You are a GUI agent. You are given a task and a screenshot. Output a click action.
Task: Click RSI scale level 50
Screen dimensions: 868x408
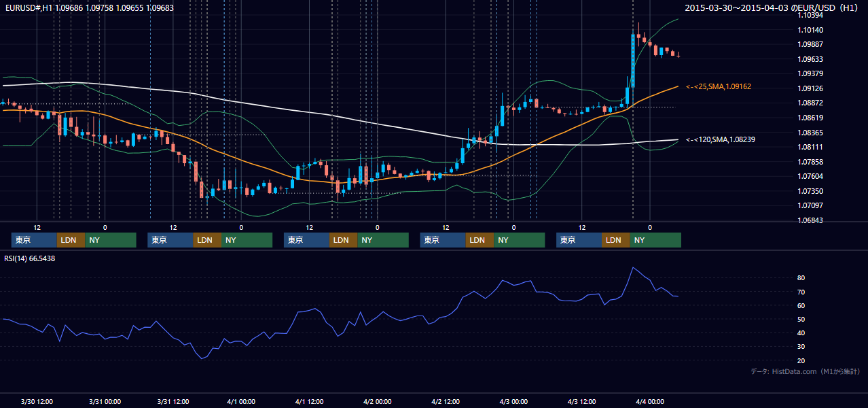pyautogui.click(x=801, y=319)
